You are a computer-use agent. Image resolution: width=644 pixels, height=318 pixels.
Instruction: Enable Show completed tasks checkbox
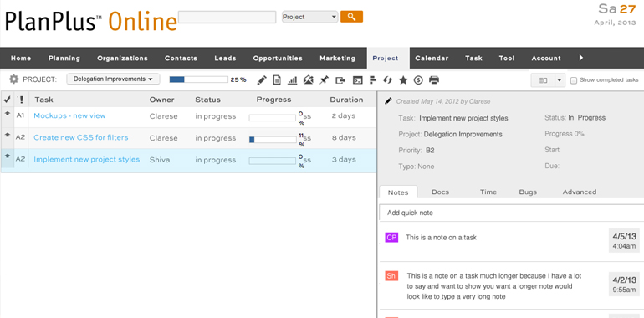pyautogui.click(x=574, y=80)
